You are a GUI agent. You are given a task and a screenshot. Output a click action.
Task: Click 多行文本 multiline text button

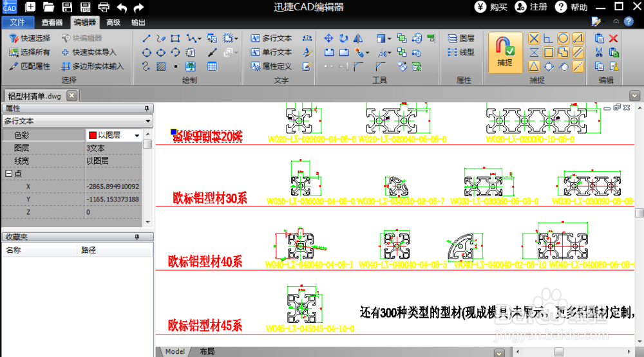pyautogui.click(x=272, y=38)
